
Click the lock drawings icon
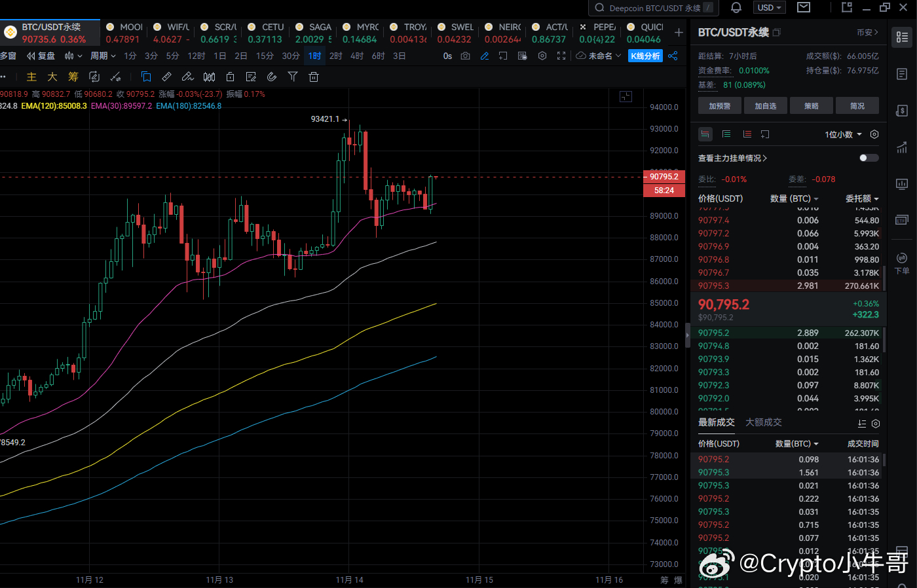tap(230, 77)
